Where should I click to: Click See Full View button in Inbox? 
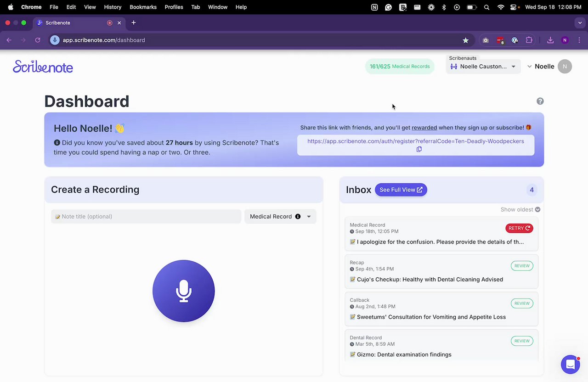[x=401, y=190]
